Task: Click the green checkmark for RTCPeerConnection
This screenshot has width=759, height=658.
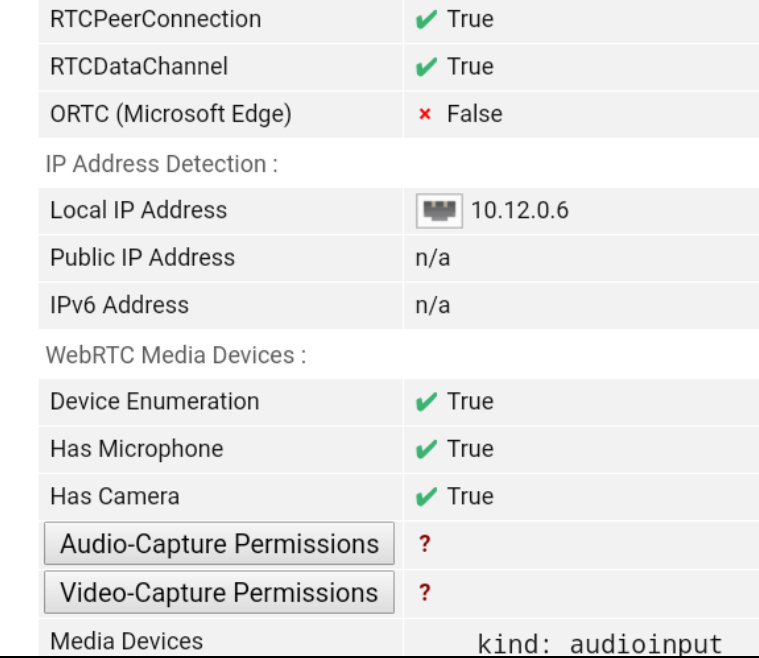Action: [x=426, y=20]
